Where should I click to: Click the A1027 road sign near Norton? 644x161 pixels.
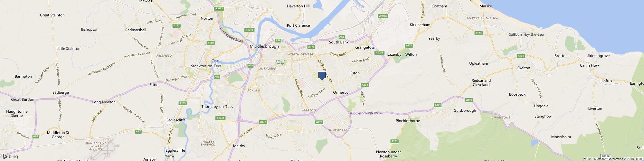pyautogui.click(x=219, y=8)
